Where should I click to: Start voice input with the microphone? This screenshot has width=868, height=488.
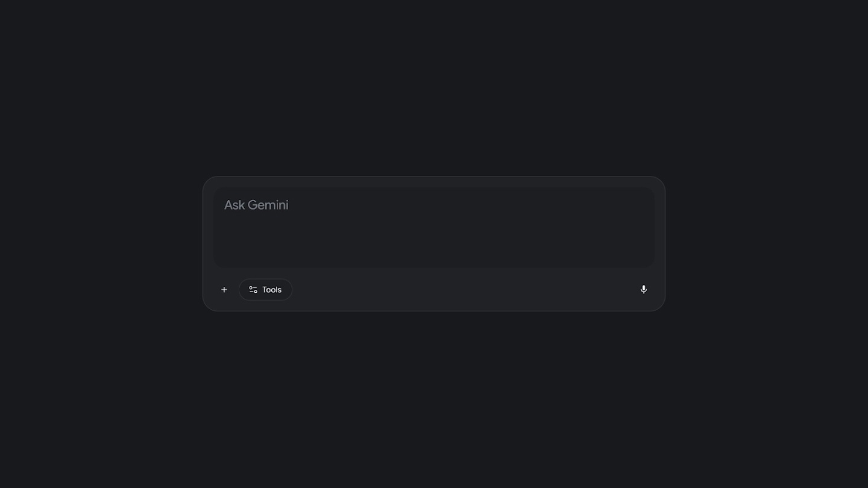[x=643, y=290]
